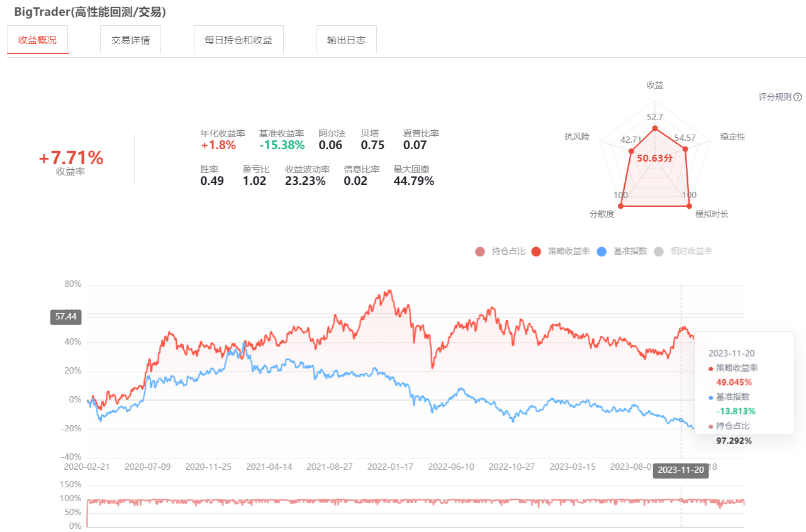Image resolution: width=806 pixels, height=532 pixels.
Task: Click the 分散度 radar vertex dot
Action: pyautogui.click(x=620, y=206)
